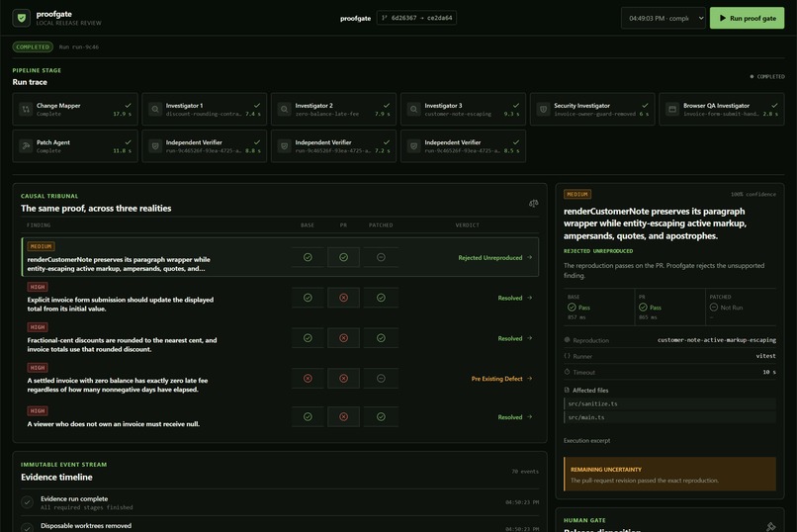Click the PATCHED not-run icon for renderCustomerNote

point(381,257)
